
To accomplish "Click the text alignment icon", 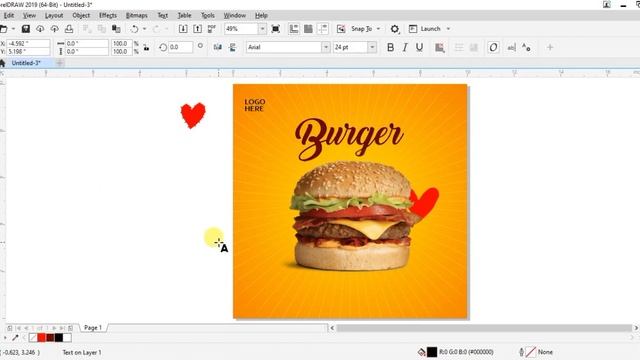I will pyautogui.click(x=440, y=48).
